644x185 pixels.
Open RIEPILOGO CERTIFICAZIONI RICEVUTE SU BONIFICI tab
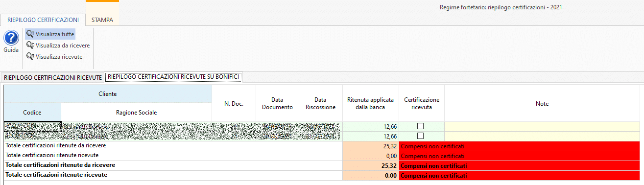[173, 77]
